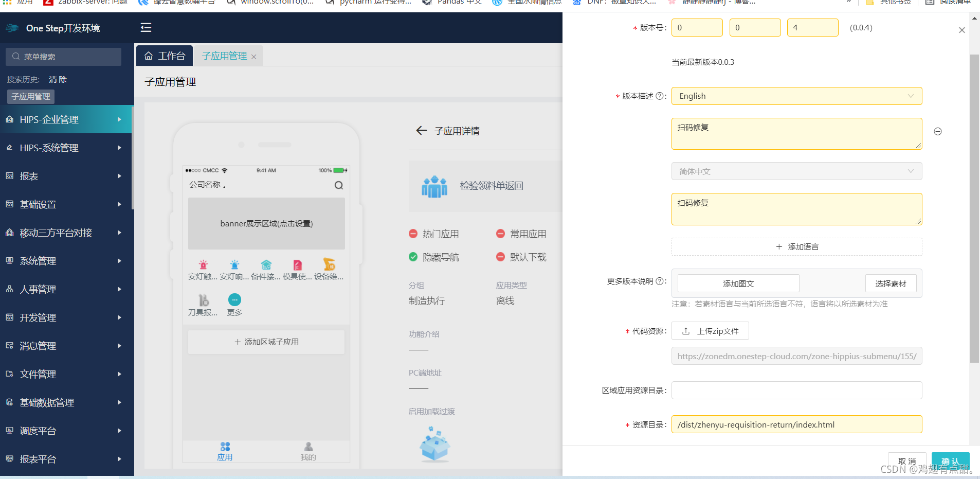Open the English language dropdown
980x479 pixels.
pos(796,96)
